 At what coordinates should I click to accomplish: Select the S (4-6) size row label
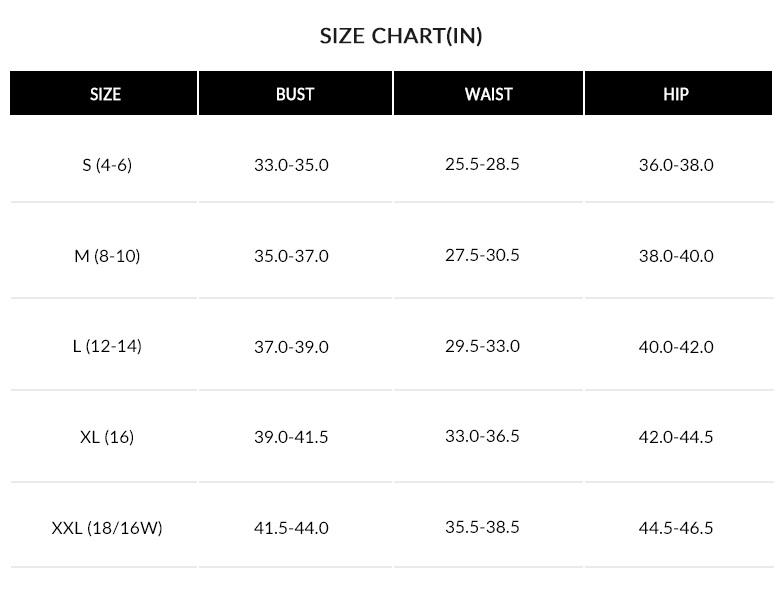pyautogui.click(x=106, y=164)
